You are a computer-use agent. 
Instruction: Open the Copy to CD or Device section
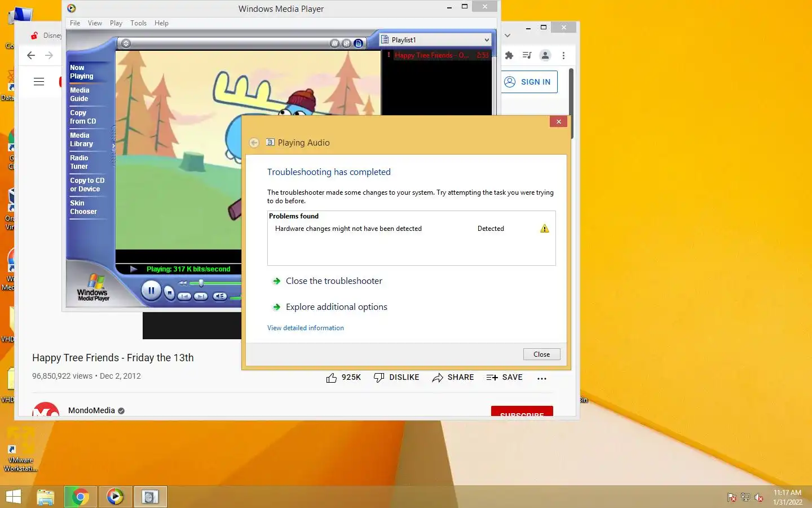[87, 185]
